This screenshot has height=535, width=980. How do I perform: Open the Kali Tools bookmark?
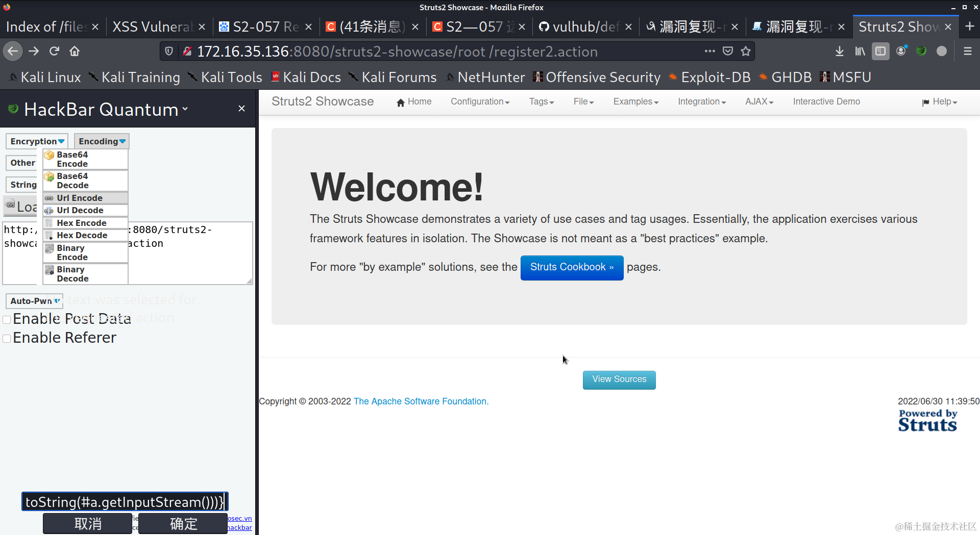pyautogui.click(x=225, y=78)
